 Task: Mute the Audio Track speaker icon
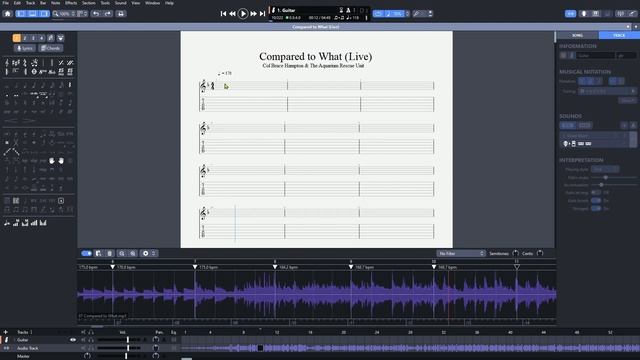point(84,348)
